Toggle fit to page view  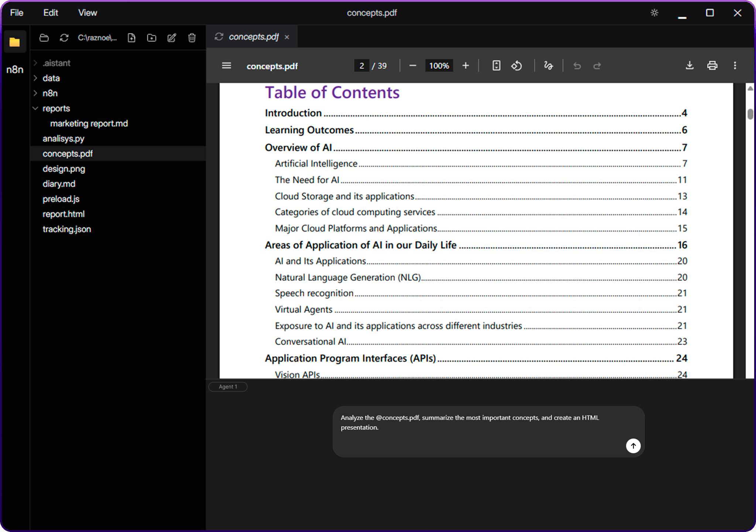pos(496,66)
